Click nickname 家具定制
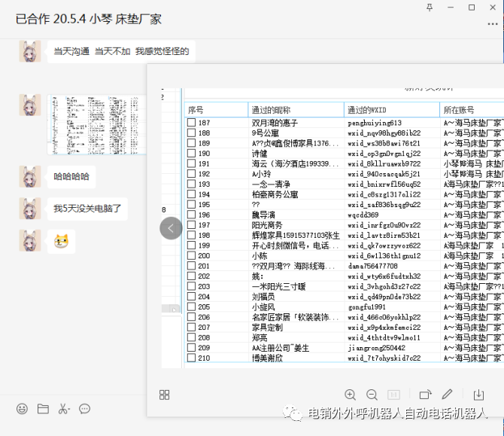Image resolution: width=504 pixels, height=436 pixels. click(x=267, y=328)
